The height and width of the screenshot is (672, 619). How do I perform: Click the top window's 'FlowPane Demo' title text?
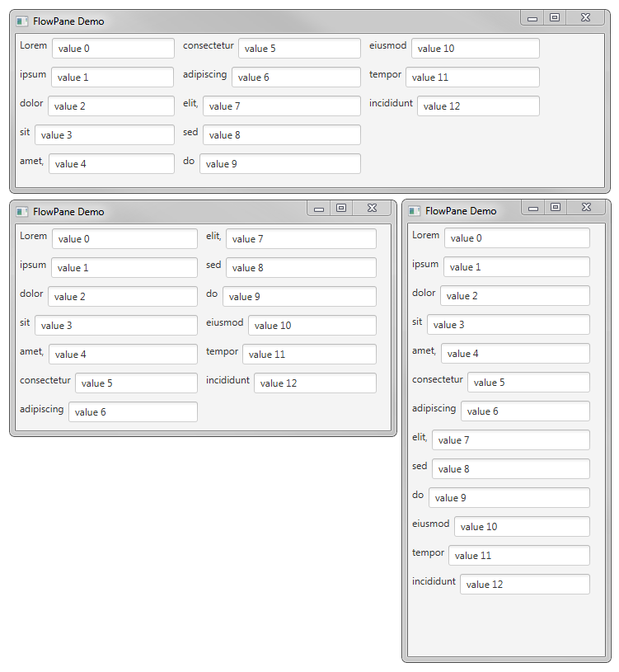coord(68,21)
